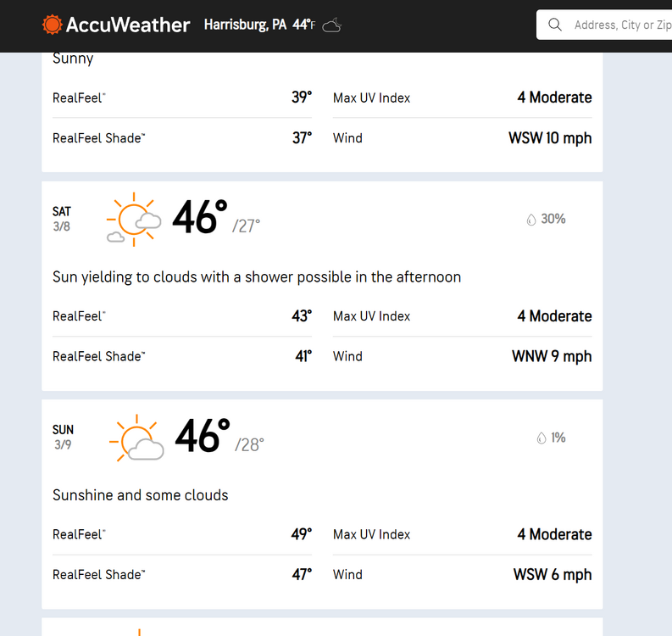This screenshot has width=672, height=636.
Task: Open Harrisburg, PA location link
Action: click(x=245, y=25)
